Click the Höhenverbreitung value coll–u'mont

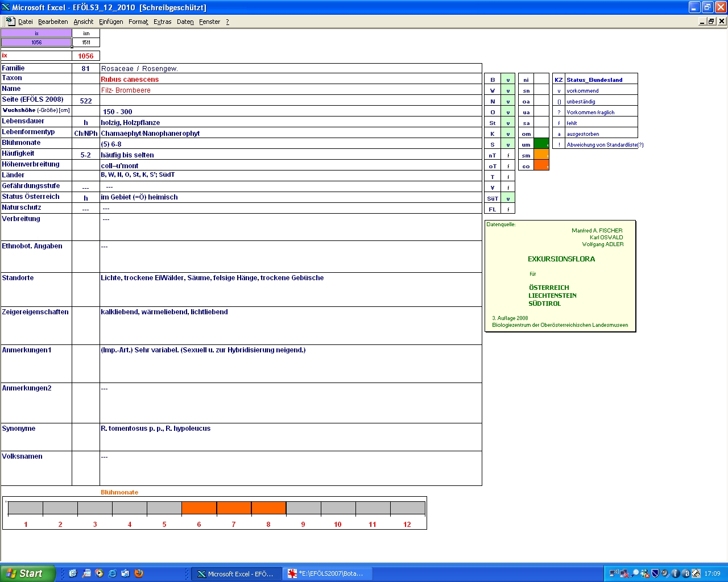click(119, 165)
